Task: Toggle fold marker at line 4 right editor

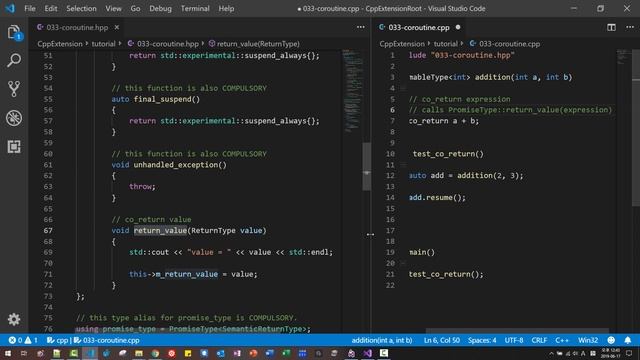Action: tap(403, 88)
